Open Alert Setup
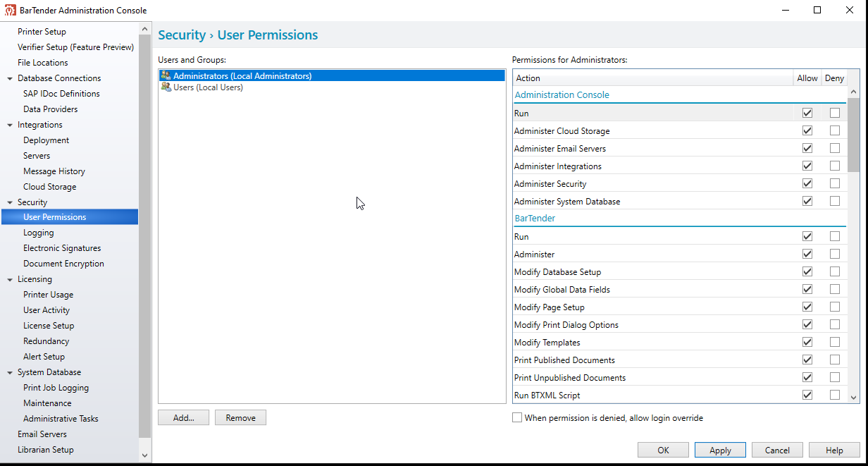The image size is (868, 466). coord(44,357)
